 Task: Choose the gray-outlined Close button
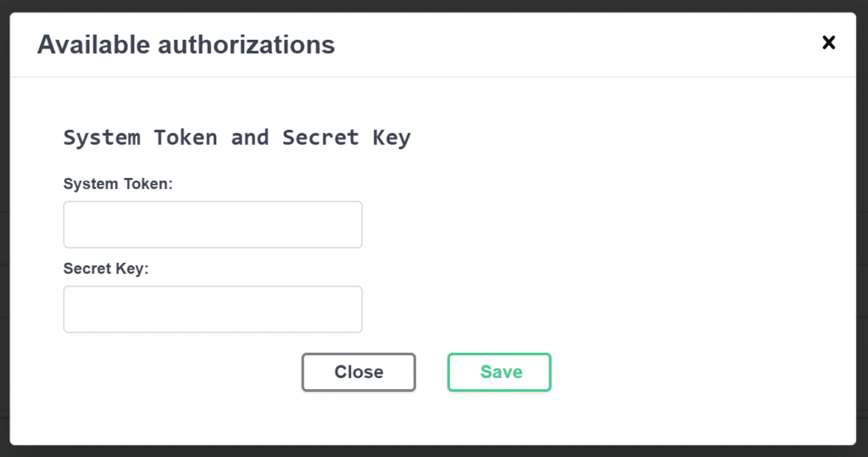click(x=359, y=372)
